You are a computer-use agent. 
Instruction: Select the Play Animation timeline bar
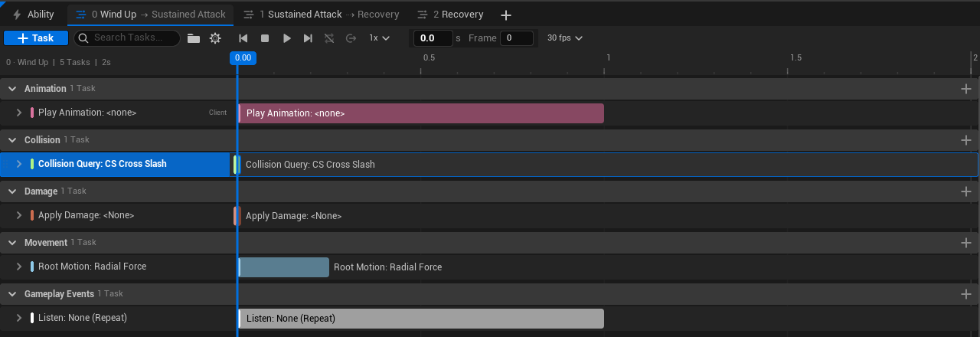pyautogui.click(x=421, y=113)
